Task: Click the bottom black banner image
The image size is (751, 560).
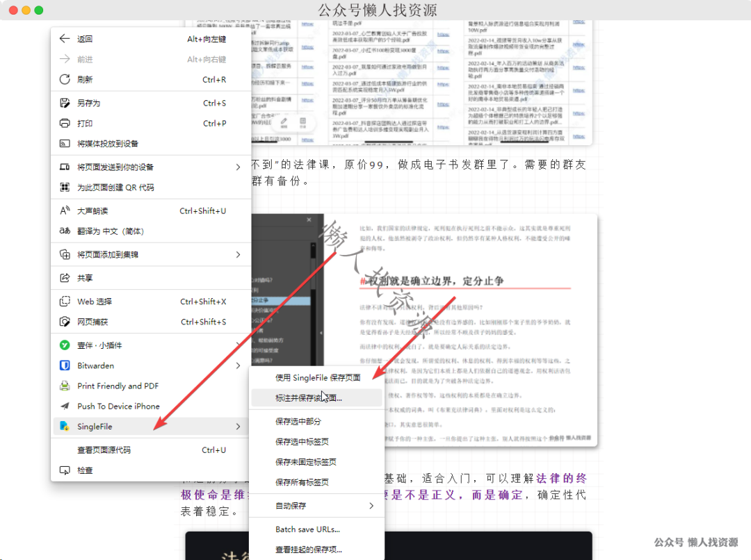Action: (x=389, y=545)
